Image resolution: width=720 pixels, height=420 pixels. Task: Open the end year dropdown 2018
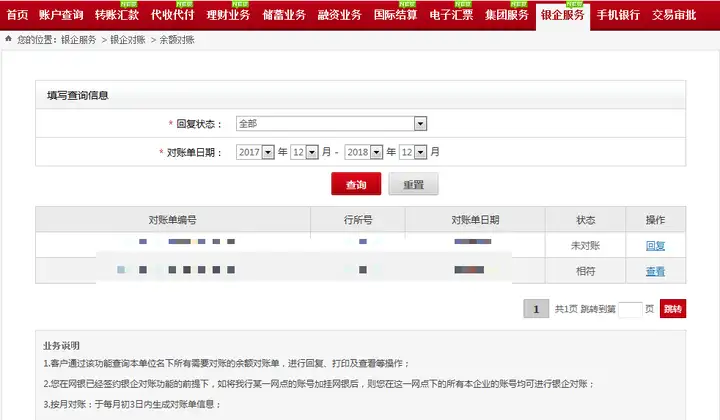(364, 152)
